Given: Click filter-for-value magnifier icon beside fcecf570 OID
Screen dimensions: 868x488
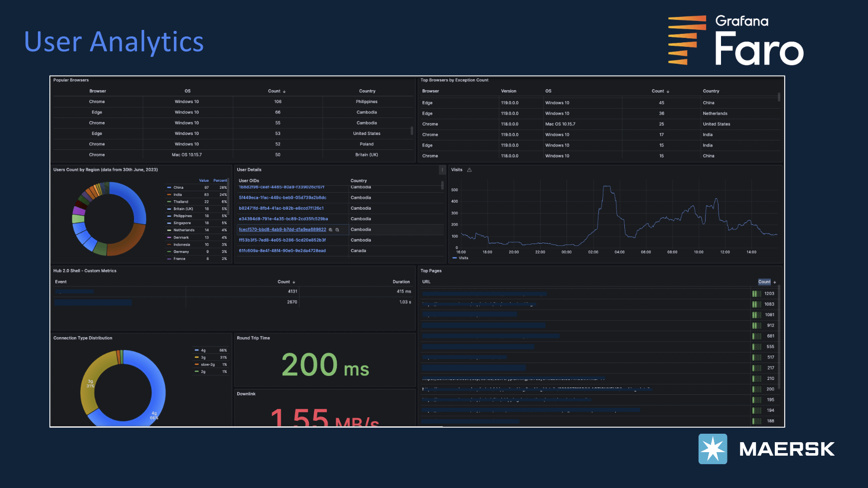Looking at the screenshot, I should pyautogui.click(x=330, y=230).
